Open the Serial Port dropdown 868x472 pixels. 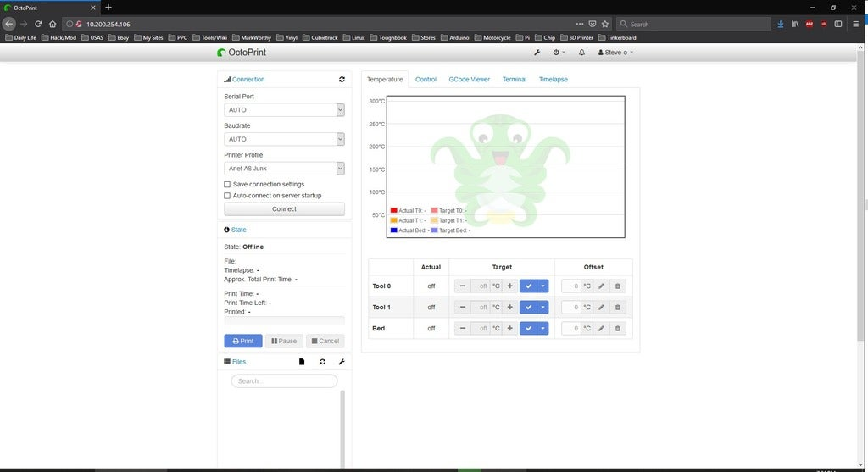284,109
